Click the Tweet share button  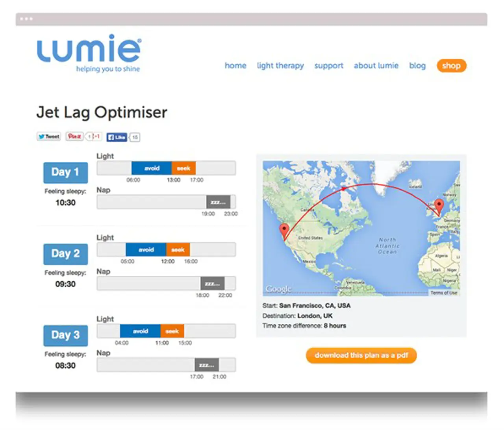tap(49, 137)
